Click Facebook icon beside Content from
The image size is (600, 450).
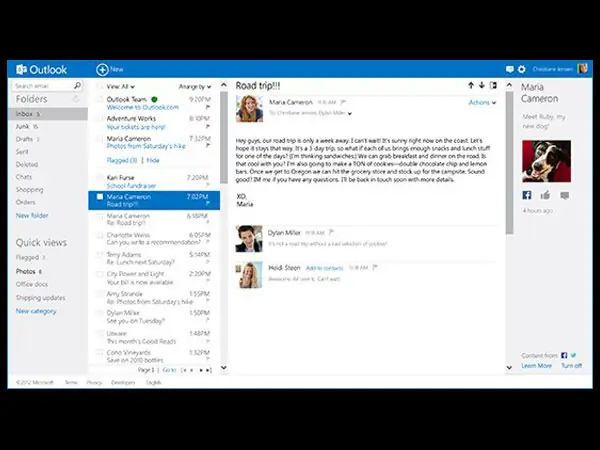point(564,355)
